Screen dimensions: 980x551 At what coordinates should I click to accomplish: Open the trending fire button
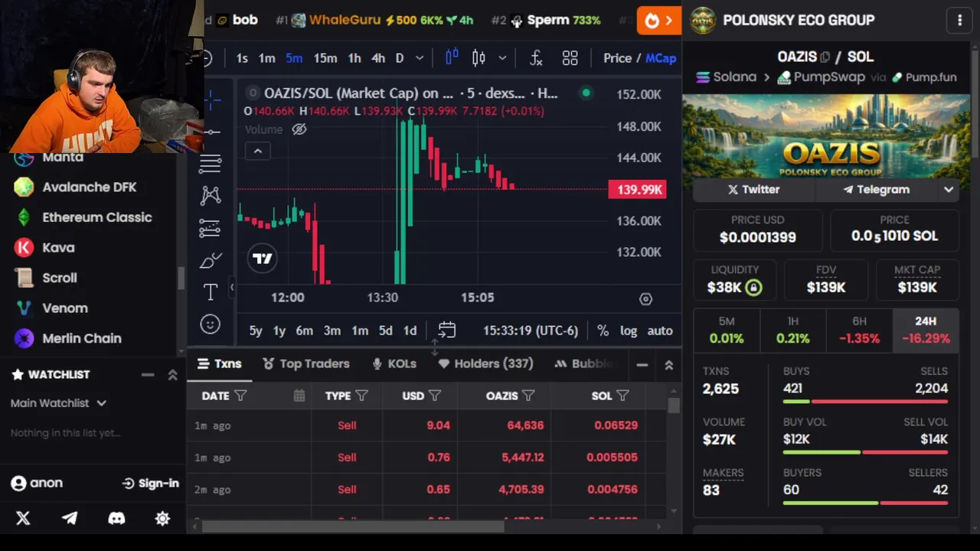pos(658,21)
